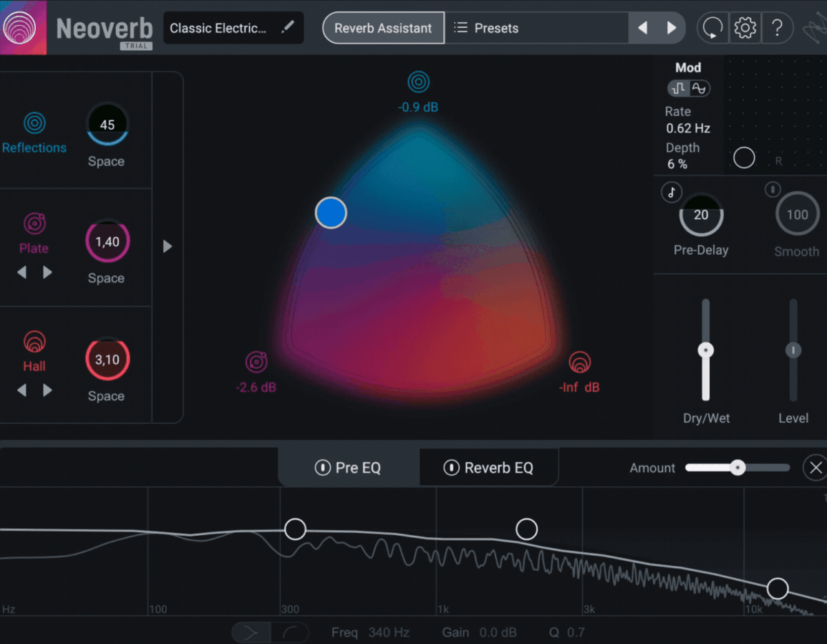Edit the preset name with pencil icon
Screen dimensions: 827x644
(x=287, y=28)
